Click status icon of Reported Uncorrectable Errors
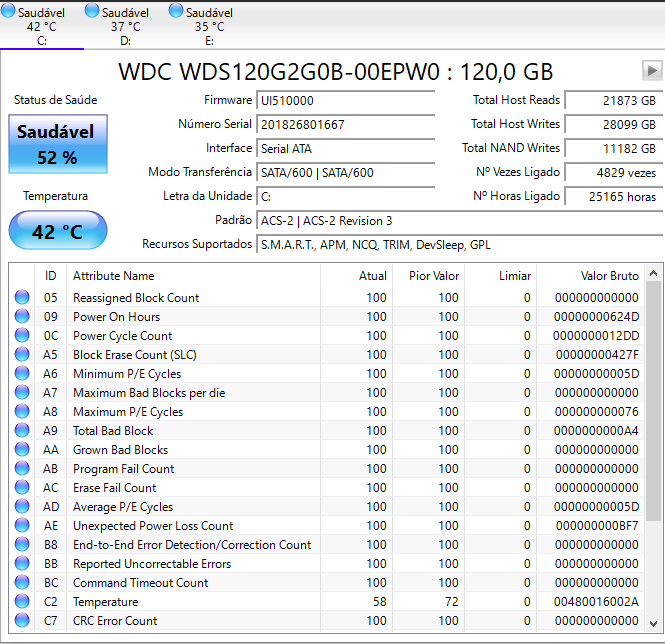Screen dimensions: 665x644 click(x=22, y=563)
